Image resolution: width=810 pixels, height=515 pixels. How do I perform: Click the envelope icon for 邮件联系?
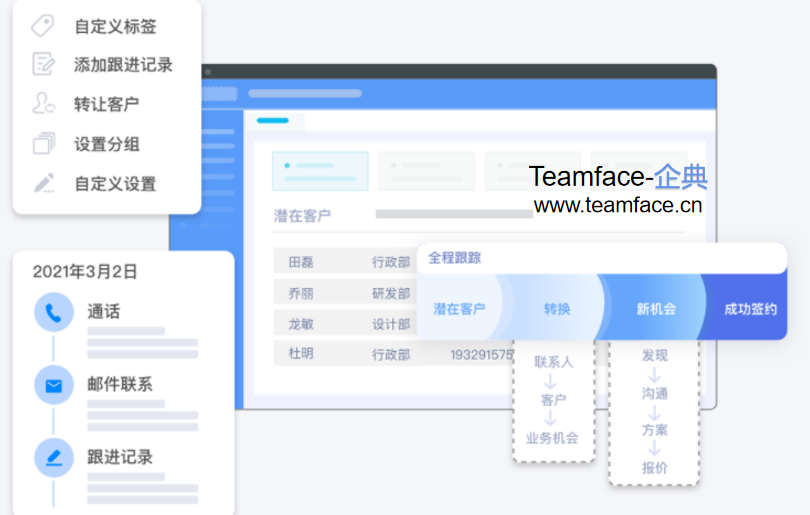[54, 385]
